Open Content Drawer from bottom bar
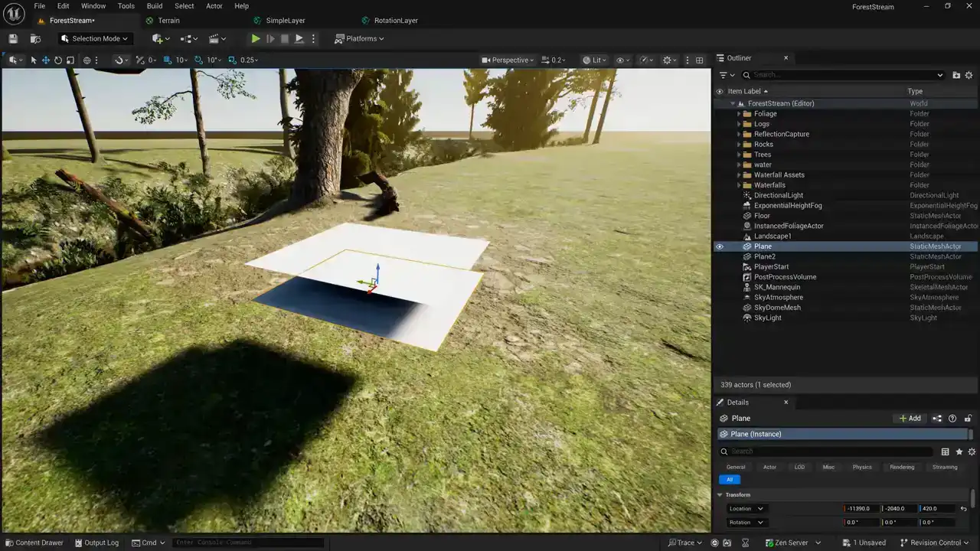This screenshot has width=980, height=551. (x=34, y=543)
